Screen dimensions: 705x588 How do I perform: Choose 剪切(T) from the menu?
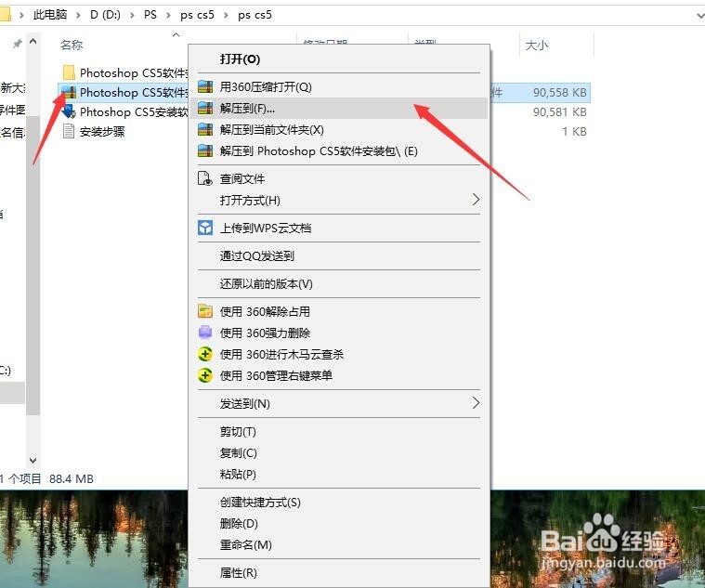[338, 432]
